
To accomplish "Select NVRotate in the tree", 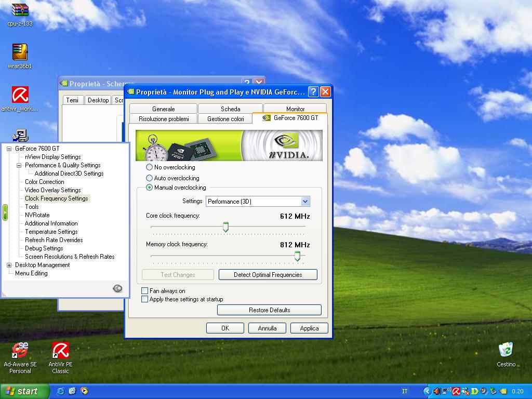I will click(x=37, y=215).
